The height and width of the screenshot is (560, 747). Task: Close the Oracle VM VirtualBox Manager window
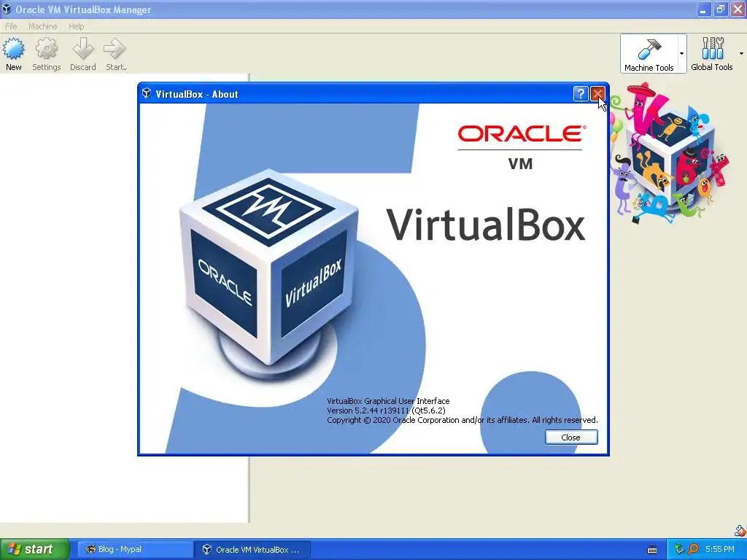click(738, 9)
